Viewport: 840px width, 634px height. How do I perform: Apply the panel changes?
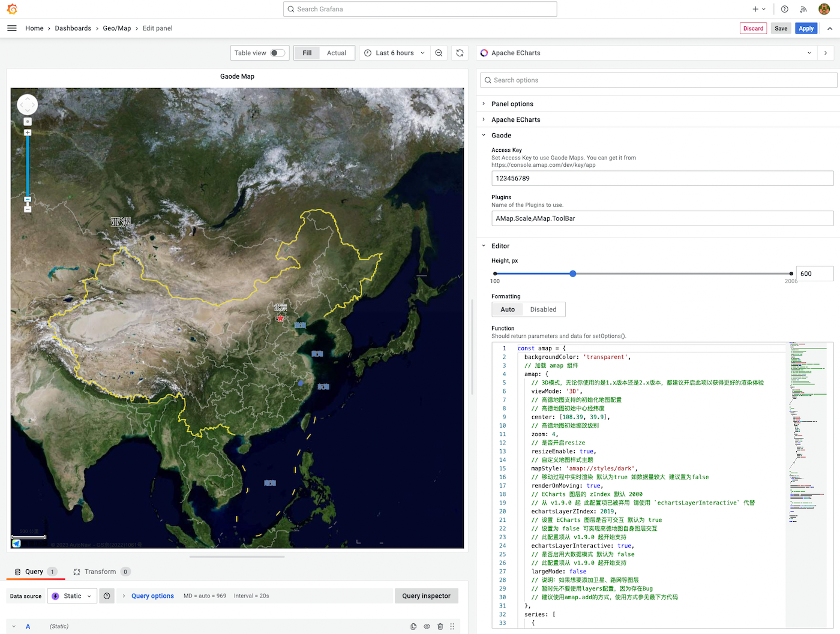coord(806,28)
